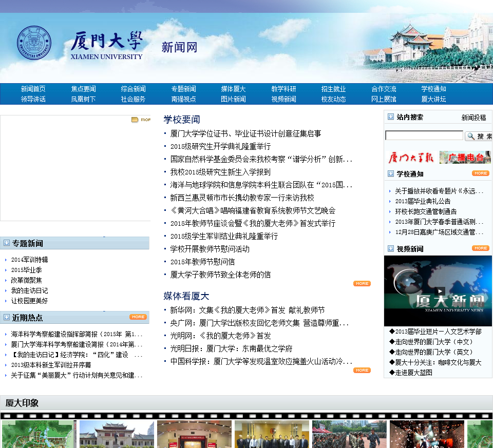This screenshot has height=448, width=493.
Task: Open 我的走访日记 topic
Action: 30,290
